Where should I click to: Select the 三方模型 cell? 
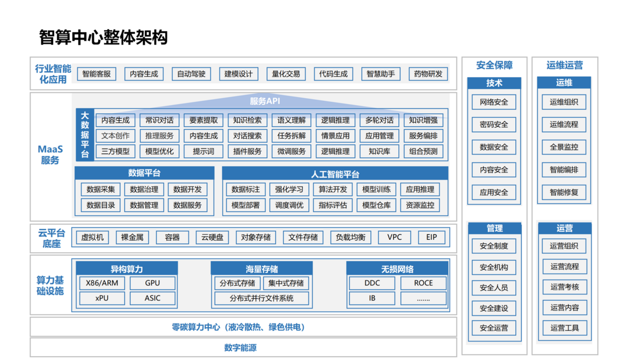tap(115, 151)
